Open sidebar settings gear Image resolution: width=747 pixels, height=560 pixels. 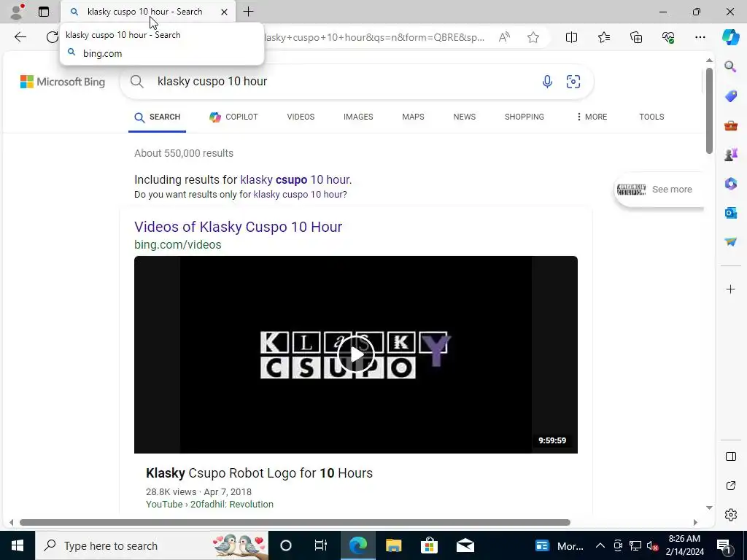click(730, 515)
